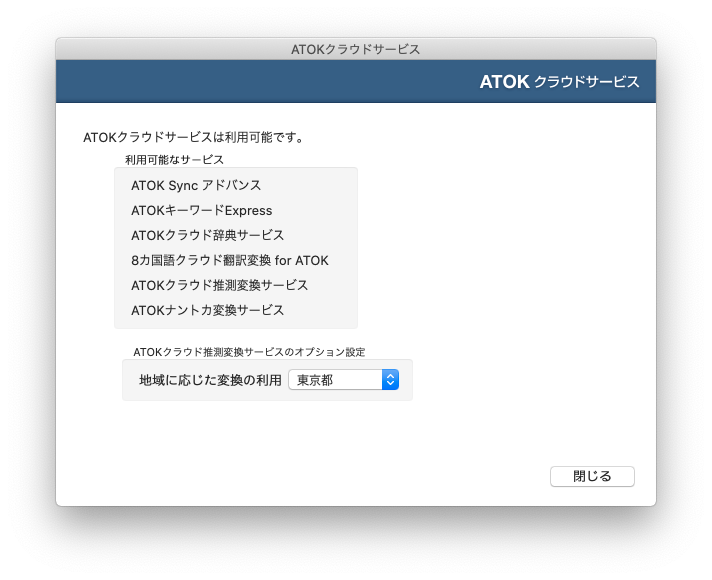Click the ATOKクラウド辞典サービス entry

click(x=208, y=235)
